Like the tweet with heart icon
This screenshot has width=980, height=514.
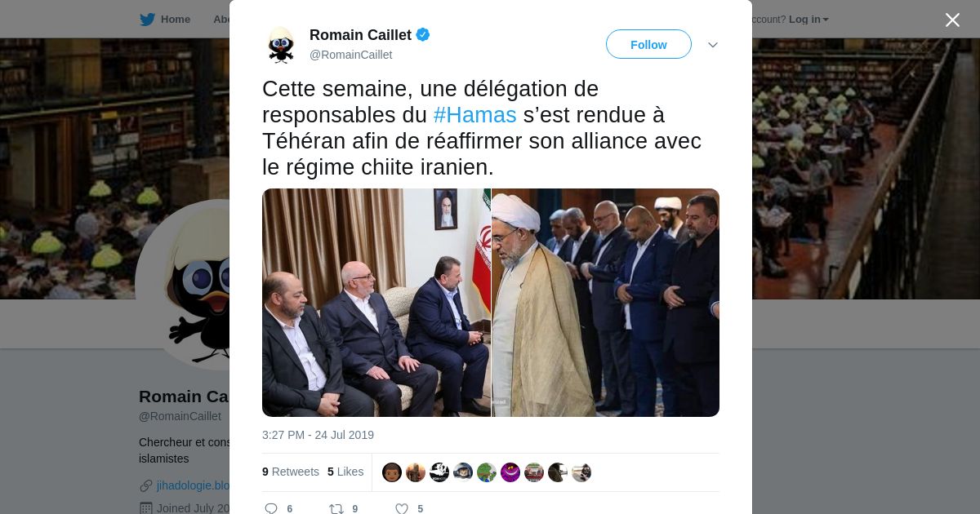401,508
